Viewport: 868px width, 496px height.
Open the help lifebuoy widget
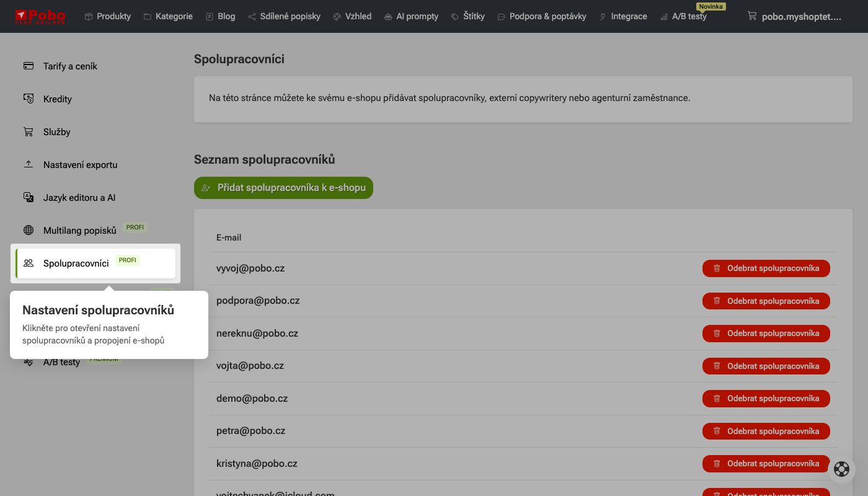(x=841, y=469)
